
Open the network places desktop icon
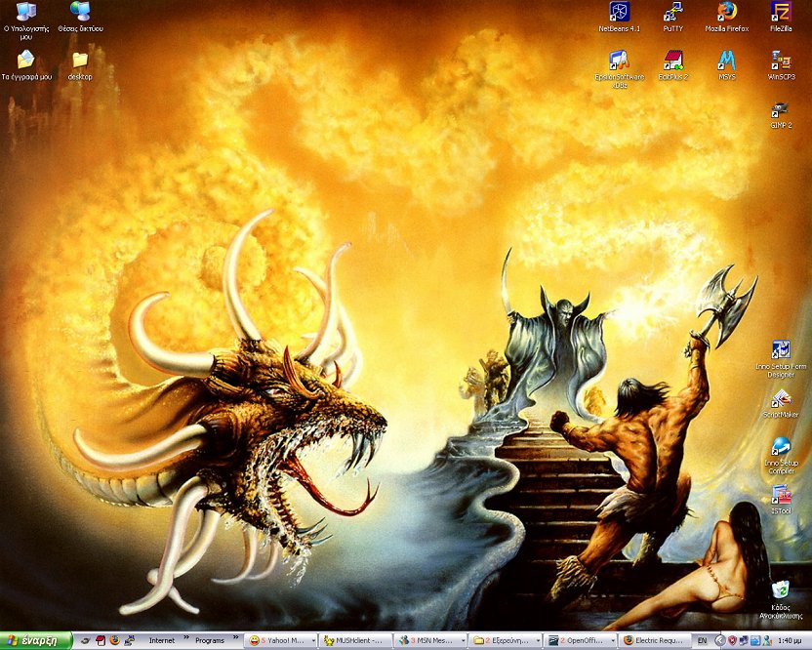tap(80, 18)
